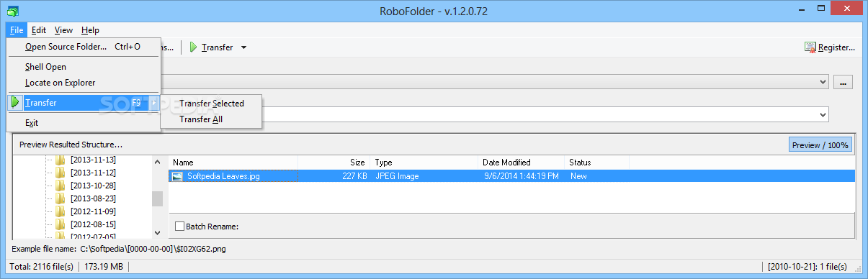Click the Register icon in toolbar
Viewport: 868px width, 279px height.
[x=810, y=47]
